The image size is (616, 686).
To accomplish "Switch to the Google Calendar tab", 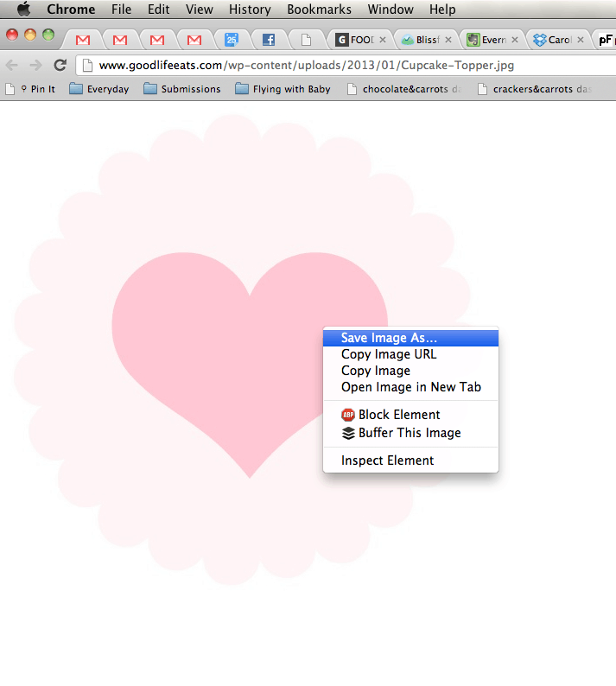I will click(x=231, y=40).
